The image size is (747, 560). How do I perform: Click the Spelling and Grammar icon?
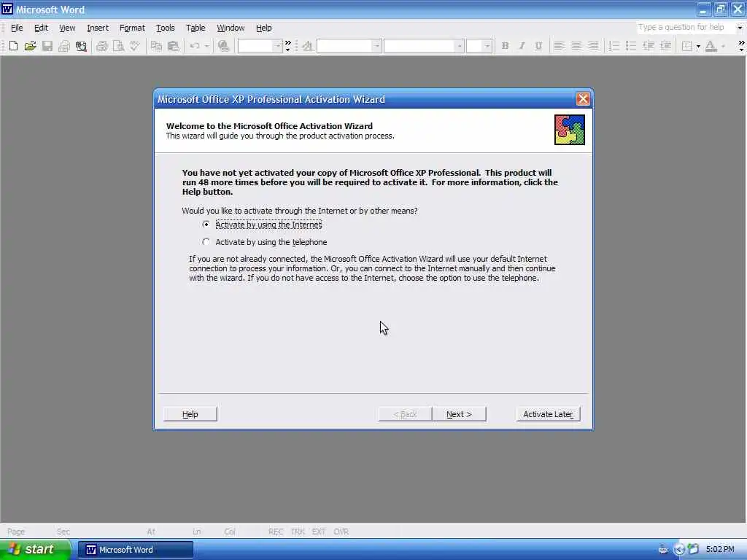coord(135,46)
